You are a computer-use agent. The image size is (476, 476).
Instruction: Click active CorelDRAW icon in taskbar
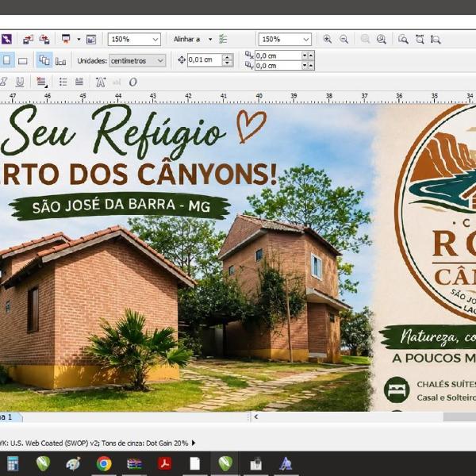click(225, 463)
